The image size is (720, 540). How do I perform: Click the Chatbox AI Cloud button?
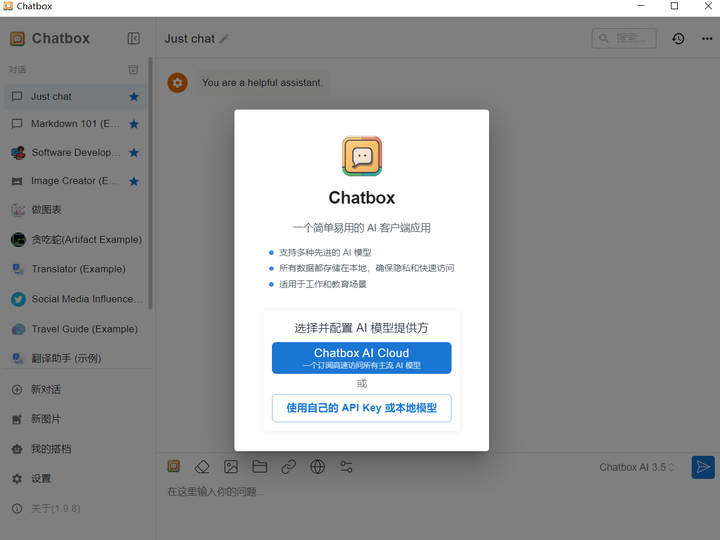tap(361, 358)
